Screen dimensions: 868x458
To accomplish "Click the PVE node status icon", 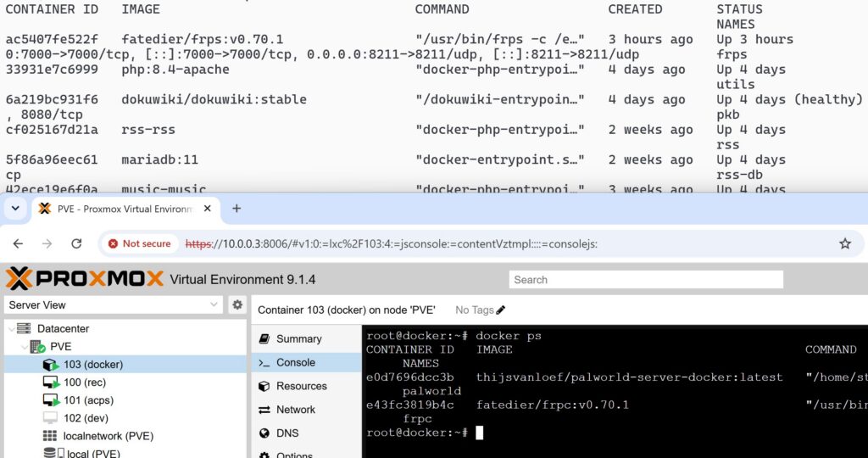I will (x=37, y=347).
